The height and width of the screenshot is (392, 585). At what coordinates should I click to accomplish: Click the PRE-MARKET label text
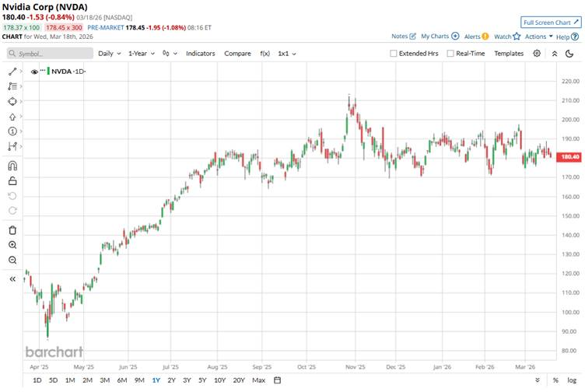coord(106,27)
